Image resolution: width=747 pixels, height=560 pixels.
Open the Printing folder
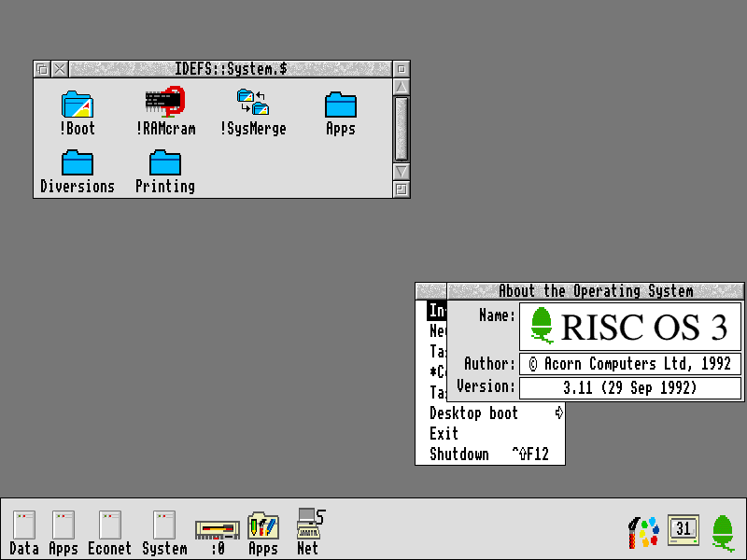coord(165,172)
